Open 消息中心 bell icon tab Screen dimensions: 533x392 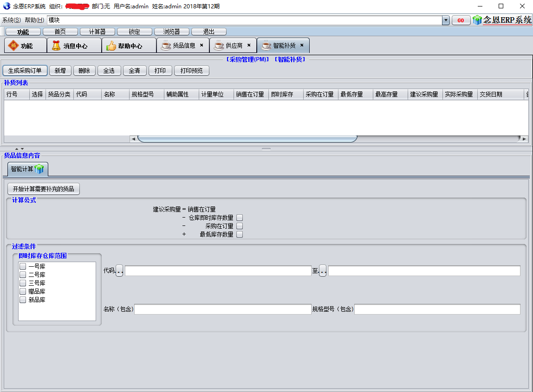56,45
